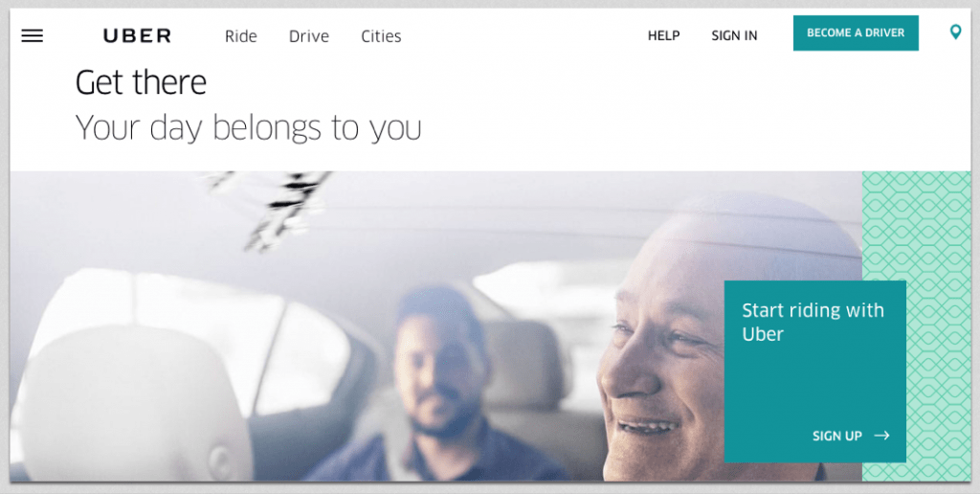
Task: Go to the HELP link
Action: pos(664,35)
